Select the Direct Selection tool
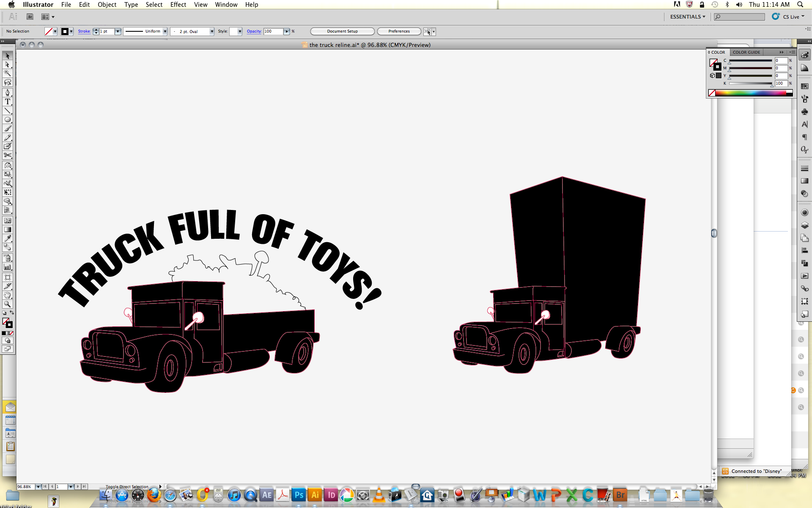Image resolution: width=812 pixels, height=508 pixels. 8,65
